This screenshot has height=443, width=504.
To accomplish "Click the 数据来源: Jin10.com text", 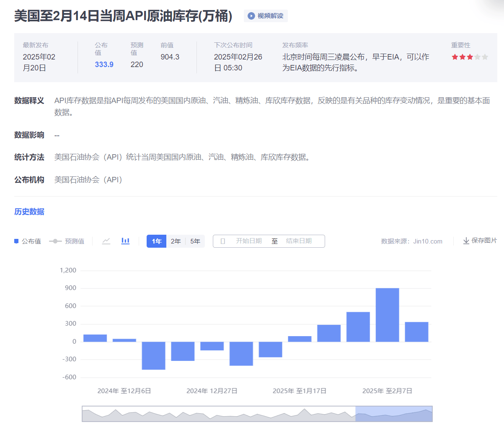I will coord(412,241).
